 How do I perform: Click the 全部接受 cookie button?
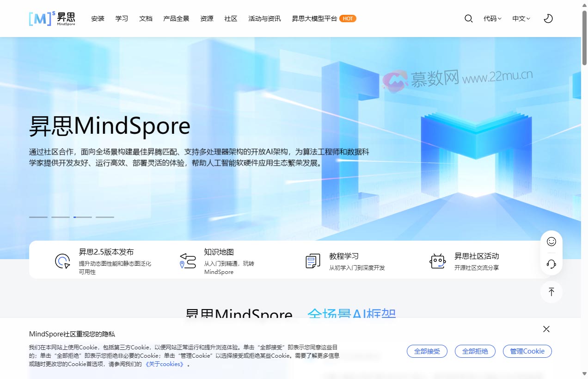[x=427, y=351]
